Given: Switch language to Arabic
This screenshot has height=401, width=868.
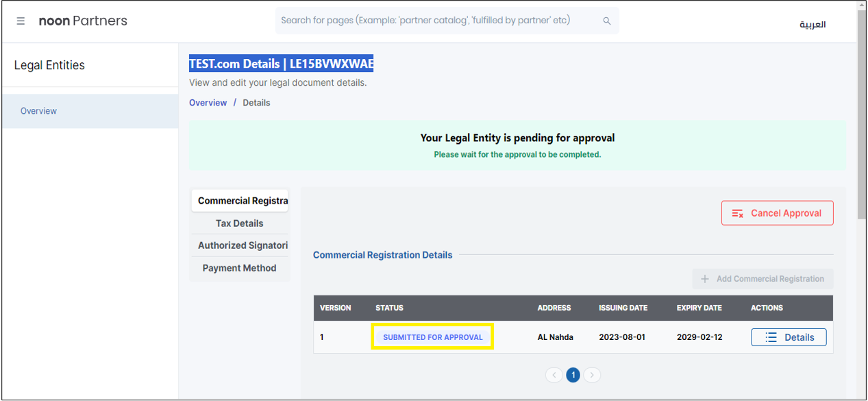Looking at the screenshot, I should [x=813, y=25].
